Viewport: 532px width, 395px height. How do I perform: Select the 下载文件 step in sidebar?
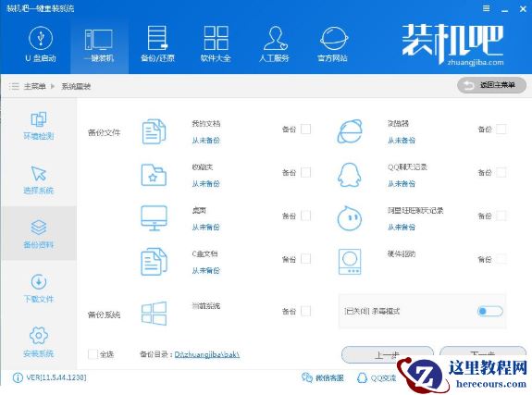tap(39, 289)
